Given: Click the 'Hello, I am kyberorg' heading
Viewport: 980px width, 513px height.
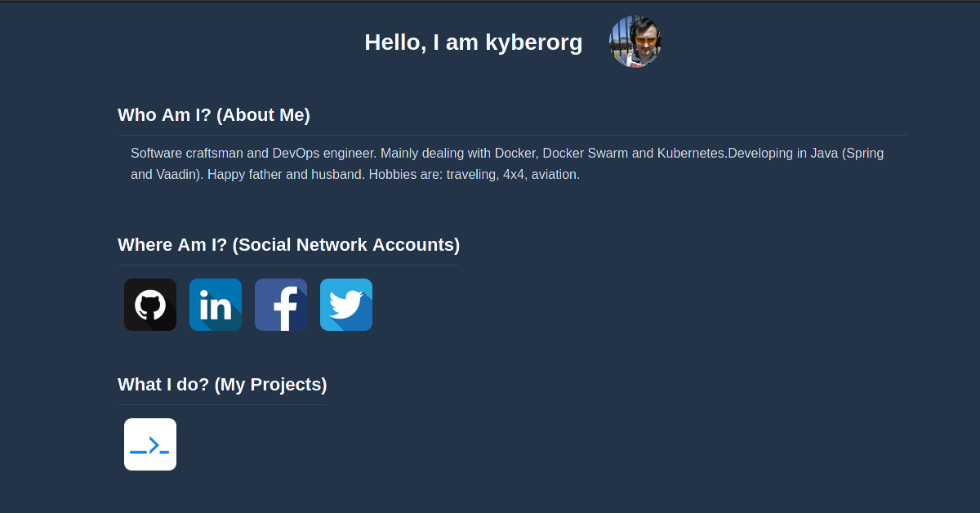Looking at the screenshot, I should 474,42.
